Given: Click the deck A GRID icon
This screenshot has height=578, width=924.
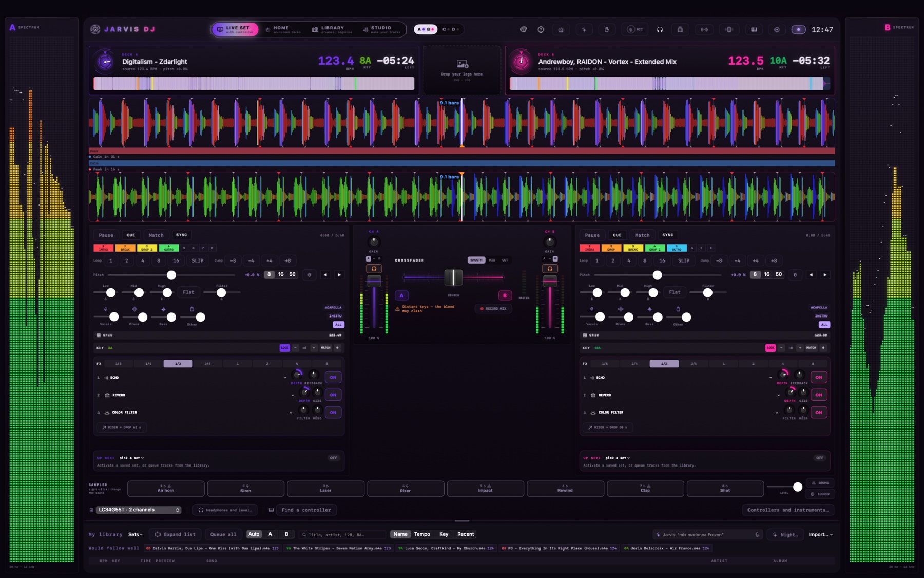Looking at the screenshot, I should pyautogui.click(x=99, y=335).
